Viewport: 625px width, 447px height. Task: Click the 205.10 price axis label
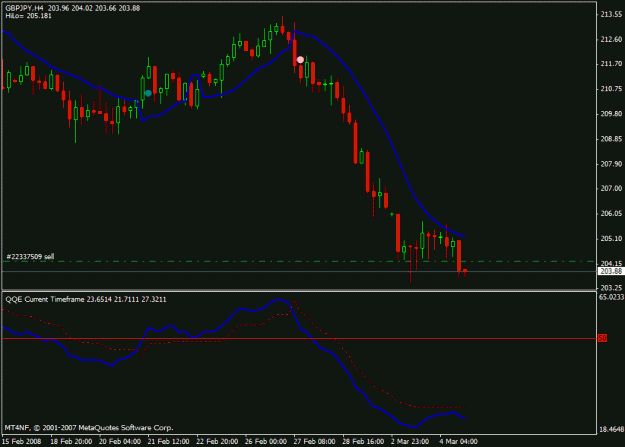pos(611,238)
